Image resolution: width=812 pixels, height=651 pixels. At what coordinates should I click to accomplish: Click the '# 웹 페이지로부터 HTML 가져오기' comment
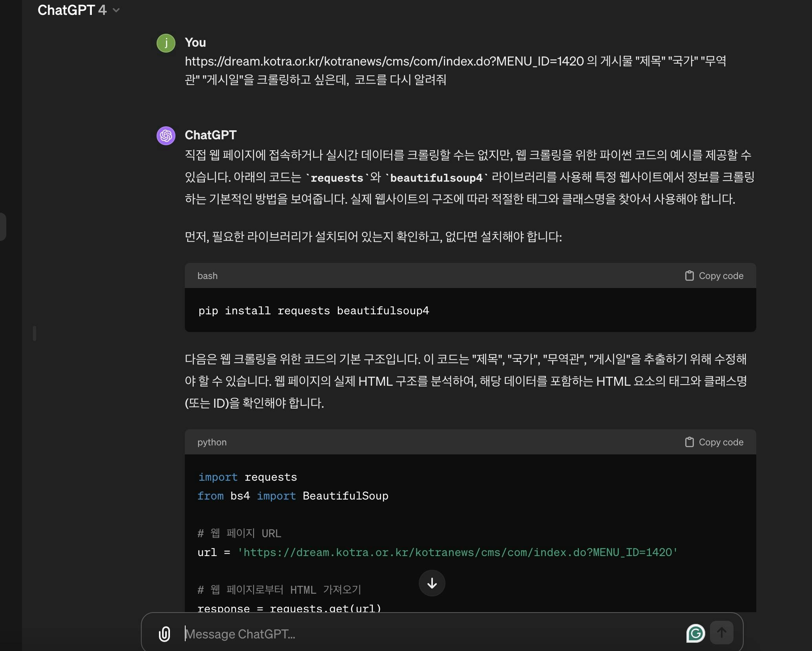click(x=279, y=590)
